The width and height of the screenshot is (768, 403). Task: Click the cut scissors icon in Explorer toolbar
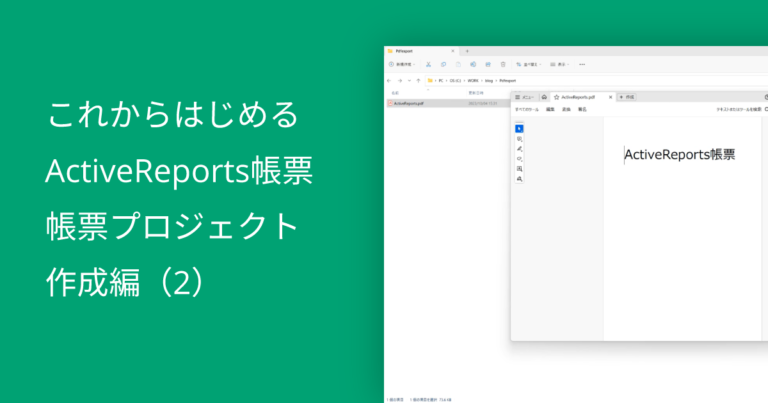428,64
